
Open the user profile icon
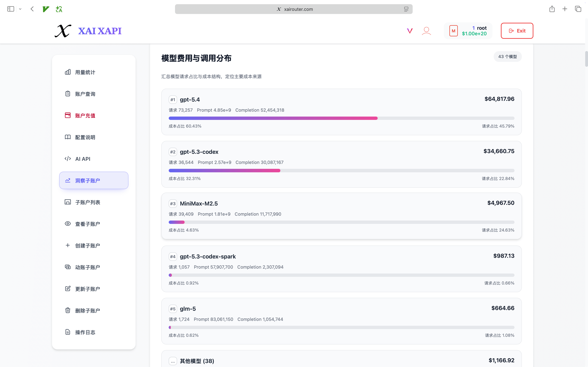tap(426, 31)
